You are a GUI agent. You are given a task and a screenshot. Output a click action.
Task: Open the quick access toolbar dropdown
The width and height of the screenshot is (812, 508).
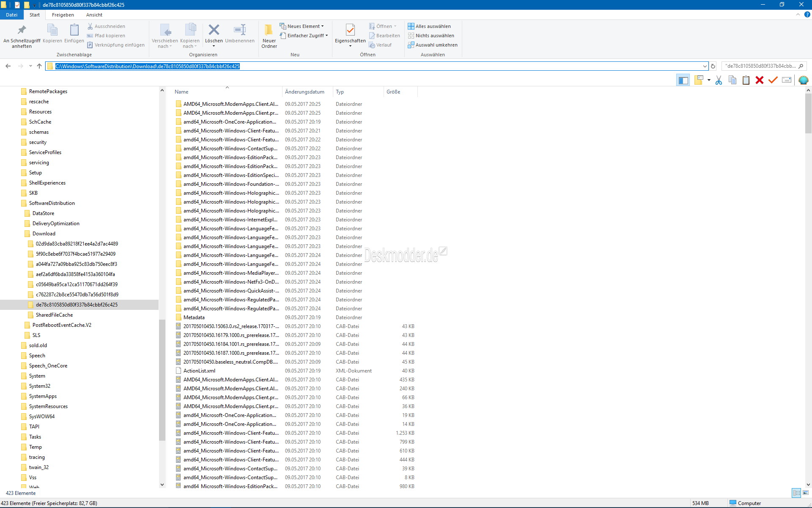(x=35, y=5)
